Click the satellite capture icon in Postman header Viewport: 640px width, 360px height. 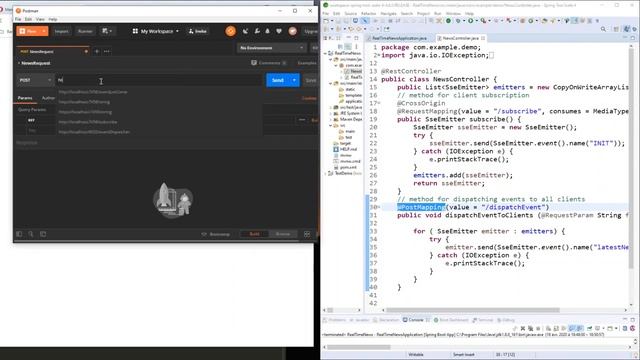[245, 31]
